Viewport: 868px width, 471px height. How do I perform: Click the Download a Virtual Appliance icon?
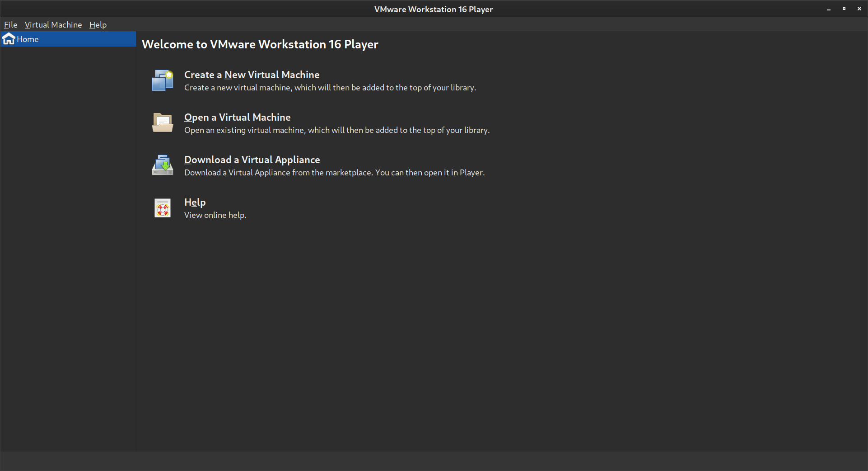click(163, 165)
